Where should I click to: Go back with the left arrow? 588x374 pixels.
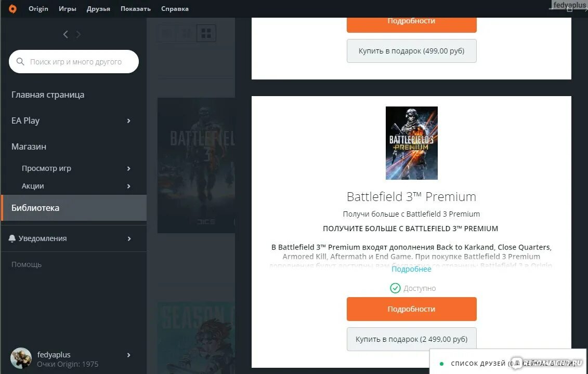pyautogui.click(x=66, y=34)
